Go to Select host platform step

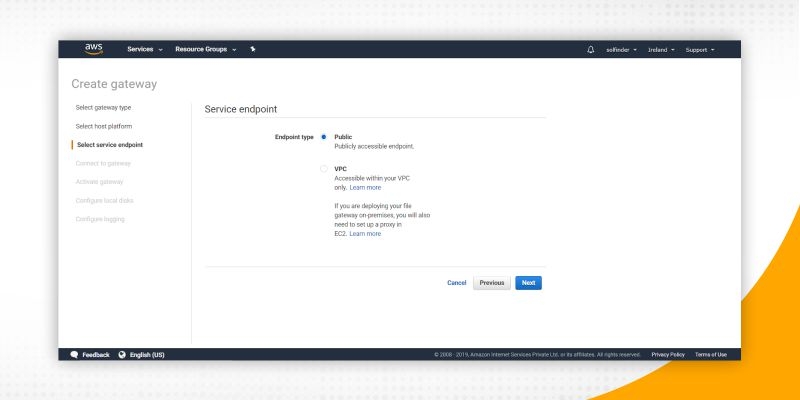[x=104, y=126]
